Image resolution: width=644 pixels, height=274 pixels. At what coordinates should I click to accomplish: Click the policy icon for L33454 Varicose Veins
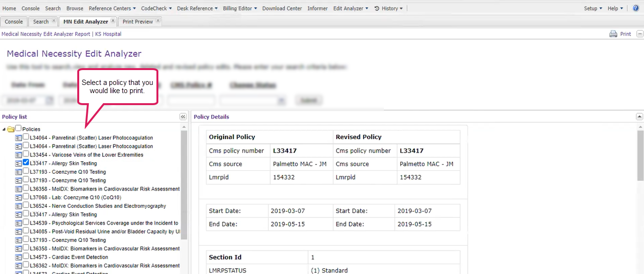pyautogui.click(x=19, y=155)
